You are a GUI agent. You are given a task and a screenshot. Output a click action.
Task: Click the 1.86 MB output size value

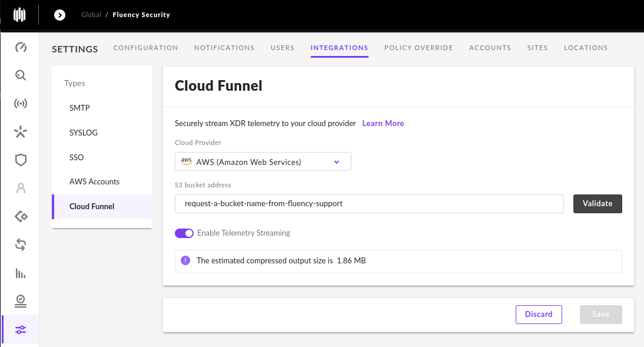coord(351,260)
